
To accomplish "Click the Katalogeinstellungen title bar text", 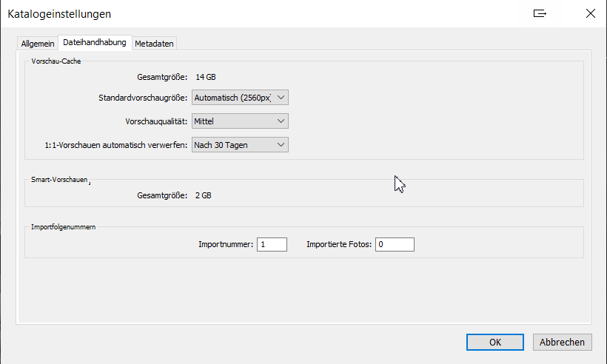I will [59, 14].
